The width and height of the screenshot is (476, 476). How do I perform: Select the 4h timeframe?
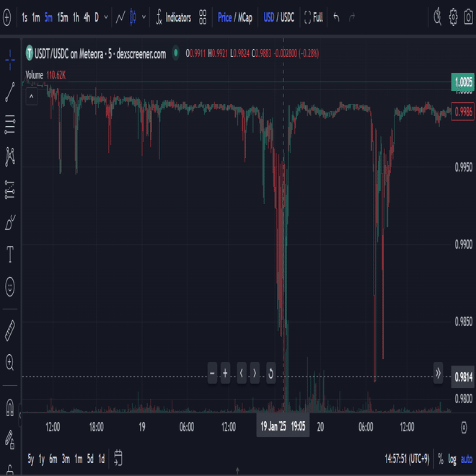[x=87, y=17]
